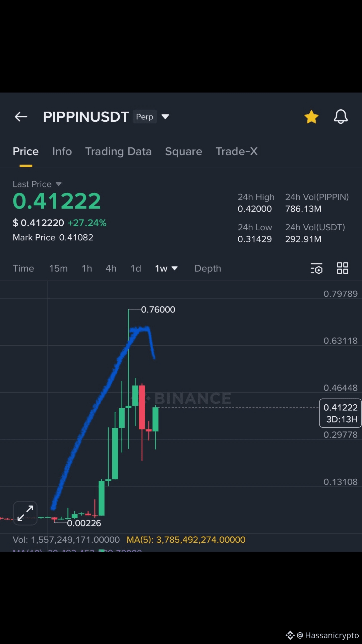
Task: Expand the PIPPINUSDT Perp pair dropdown arrow
Action: click(165, 117)
